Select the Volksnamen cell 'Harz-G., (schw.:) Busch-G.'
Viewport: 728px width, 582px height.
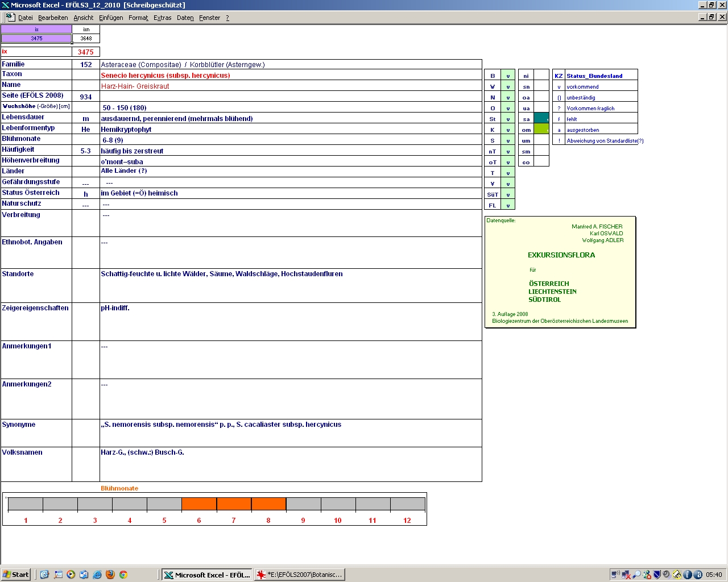pyautogui.click(x=291, y=464)
